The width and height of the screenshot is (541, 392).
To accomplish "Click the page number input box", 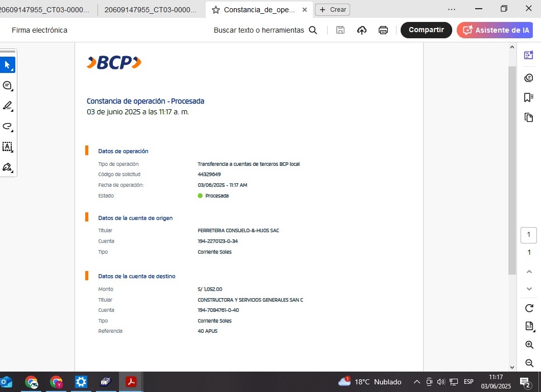I will pyautogui.click(x=529, y=235).
